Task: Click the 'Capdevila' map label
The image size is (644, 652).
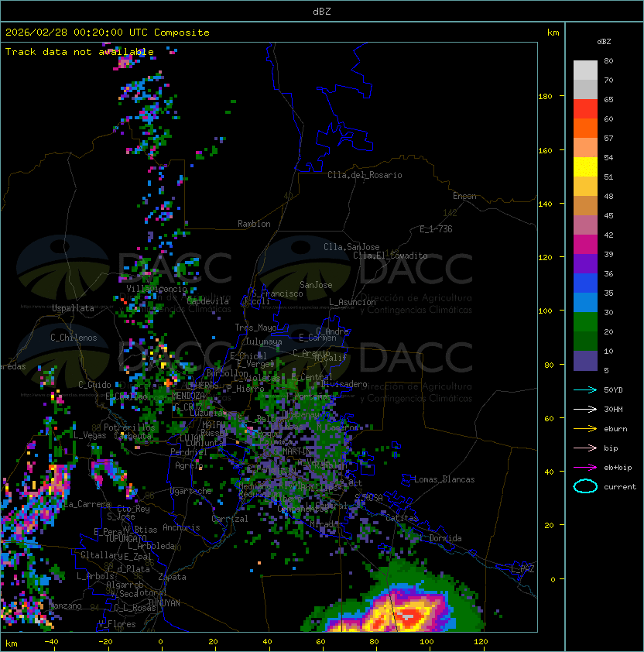Action: pyautogui.click(x=208, y=301)
